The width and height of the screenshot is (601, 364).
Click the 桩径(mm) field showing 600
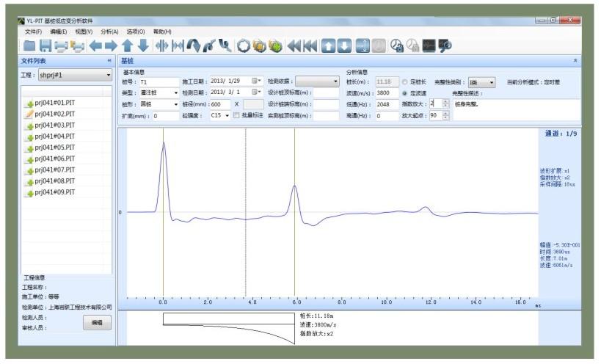(220, 104)
